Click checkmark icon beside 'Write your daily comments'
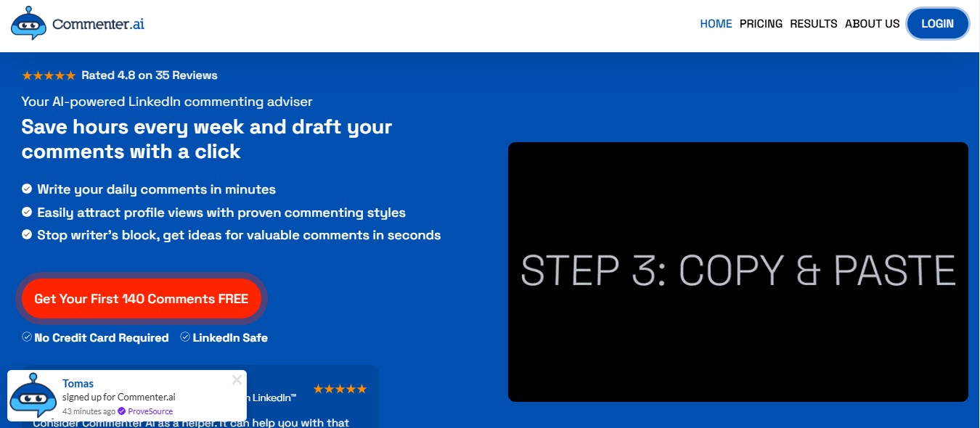The height and width of the screenshot is (428, 980). pyautogui.click(x=27, y=189)
